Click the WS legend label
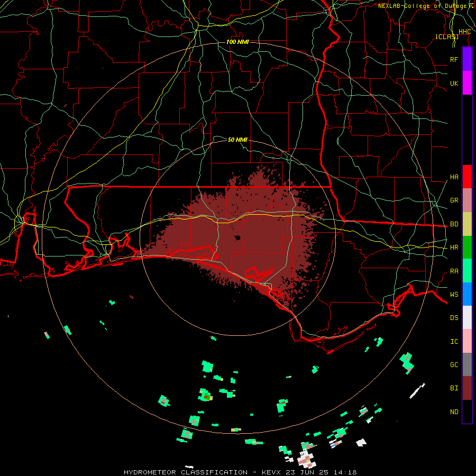This screenshot has height=476, width=476. (454, 294)
